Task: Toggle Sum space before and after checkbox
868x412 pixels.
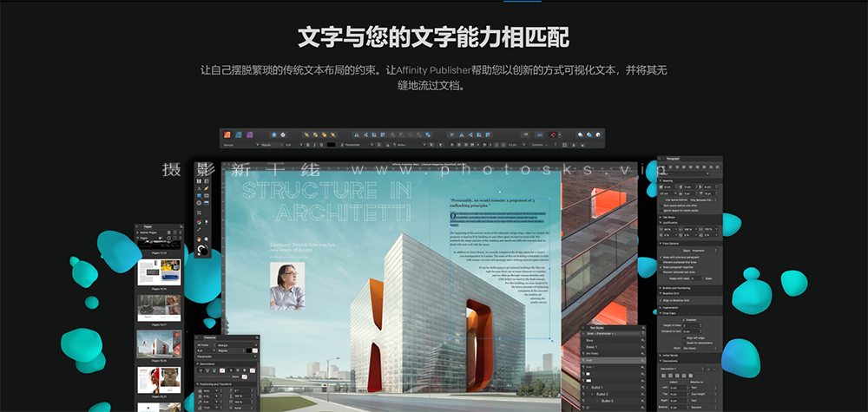Action: [x=661, y=206]
